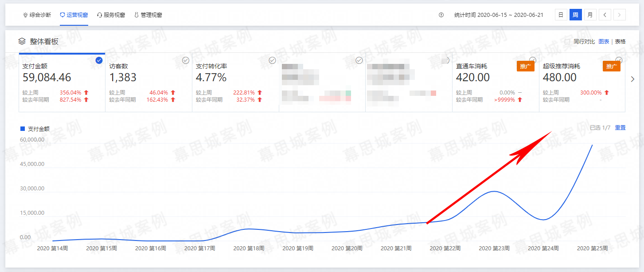Select the 日 time granularity button
644x272 pixels.
point(561,15)
